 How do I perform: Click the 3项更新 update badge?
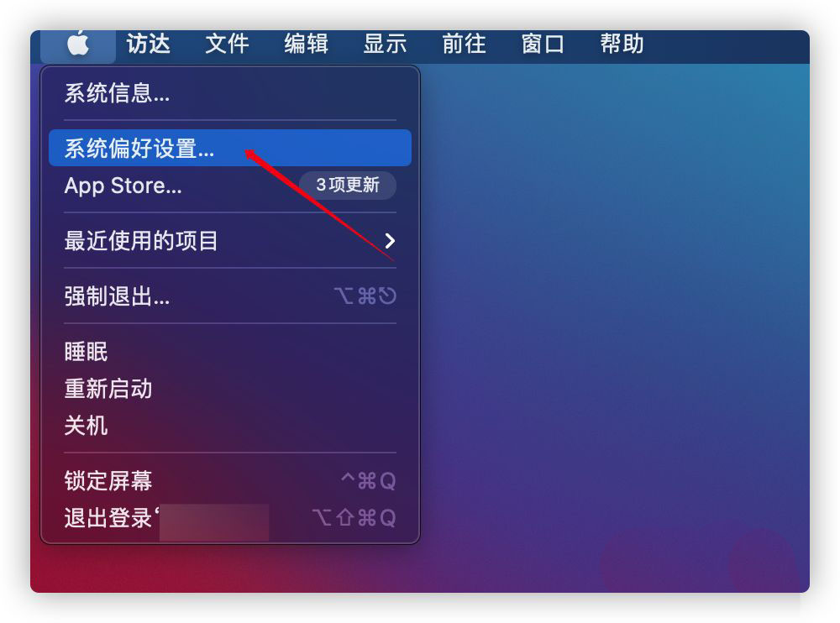[x=348, y=186]
